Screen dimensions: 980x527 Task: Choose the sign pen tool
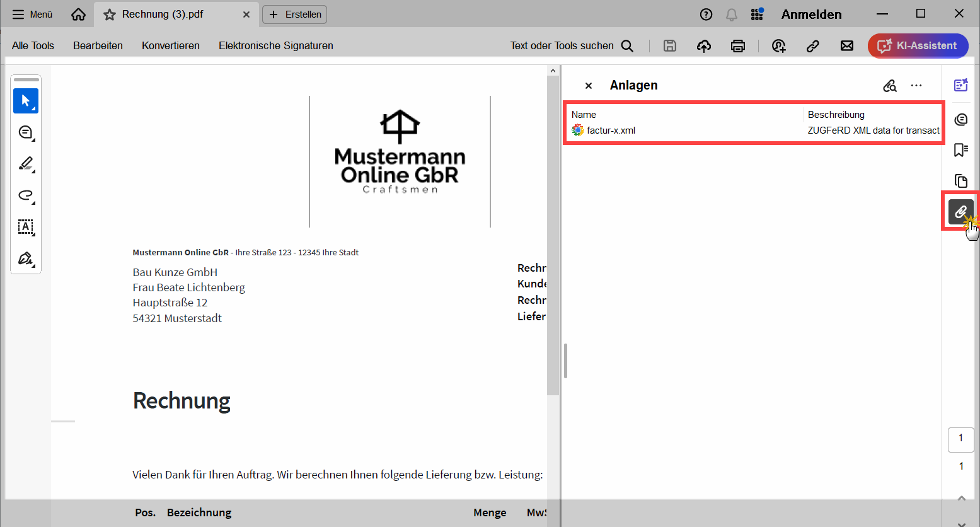click(x=26, y=258)
